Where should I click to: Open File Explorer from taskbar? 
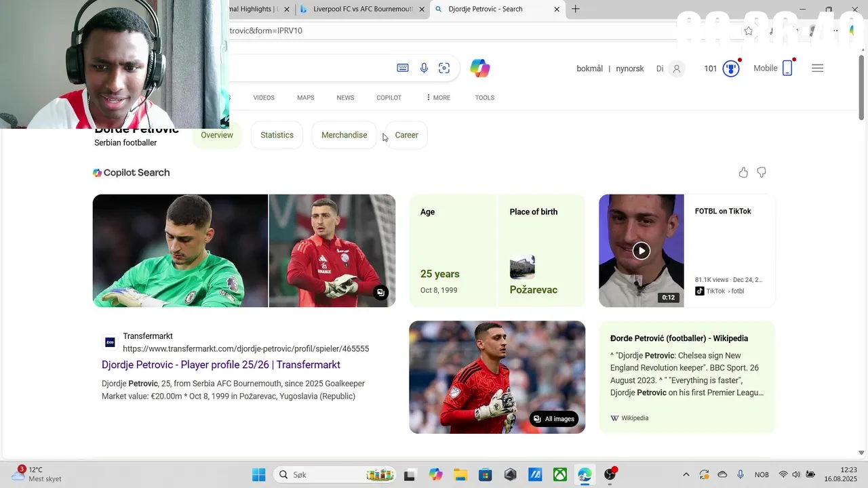(460, 474)
